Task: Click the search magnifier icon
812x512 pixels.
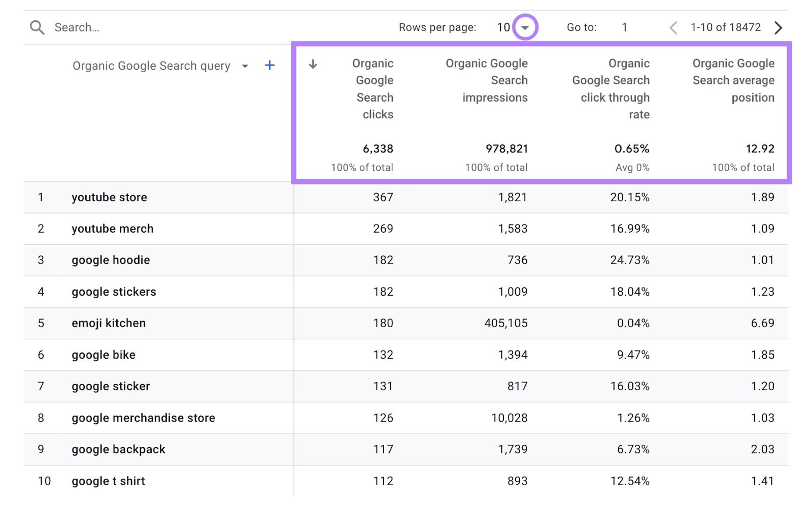Action: coord(36,27)
